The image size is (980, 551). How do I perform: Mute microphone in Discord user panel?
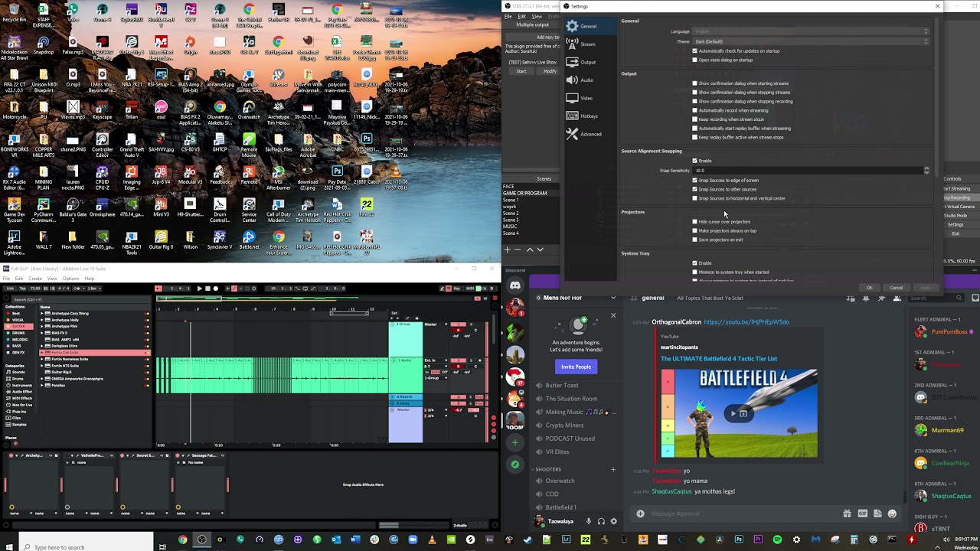coord(588,522)
